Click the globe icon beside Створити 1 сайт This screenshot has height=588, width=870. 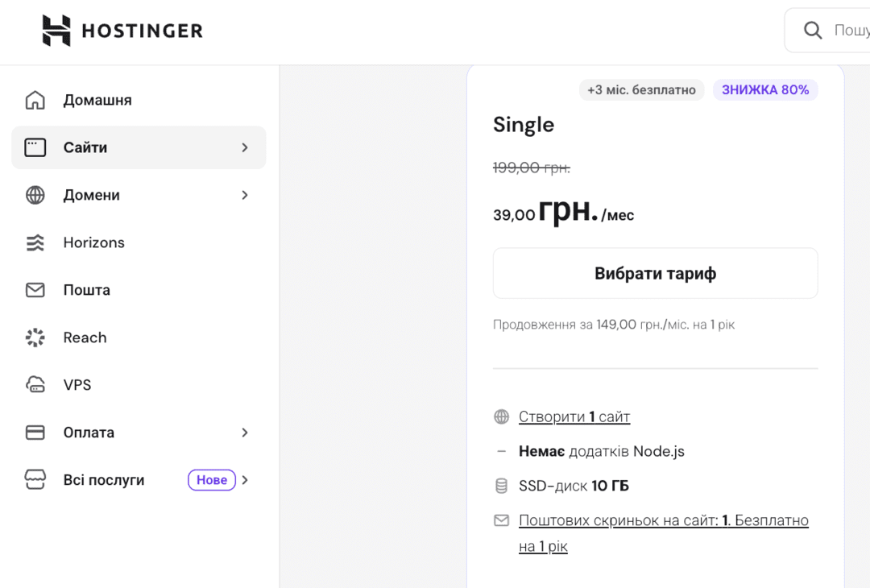[501, 416]
